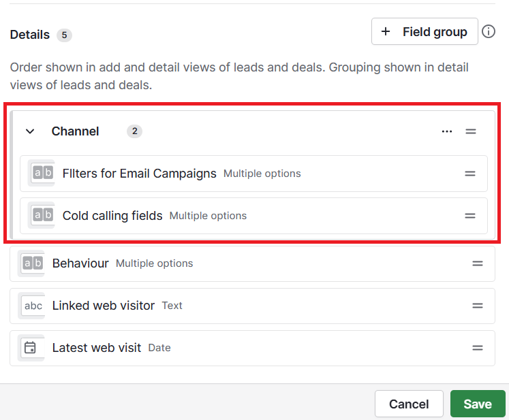
Task: Select the Filters for Email Campaigns label
Action: click(x=139, y=174)
